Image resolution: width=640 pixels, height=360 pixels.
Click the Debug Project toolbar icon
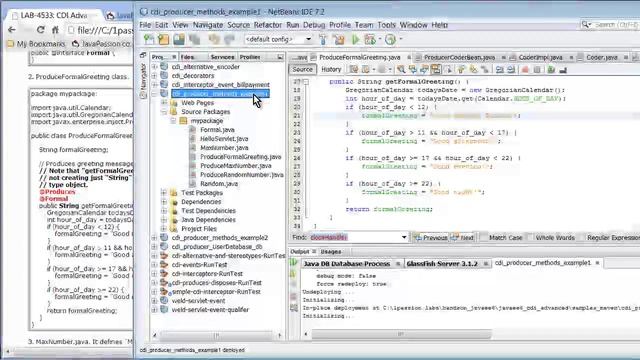(x=370, y=40)
